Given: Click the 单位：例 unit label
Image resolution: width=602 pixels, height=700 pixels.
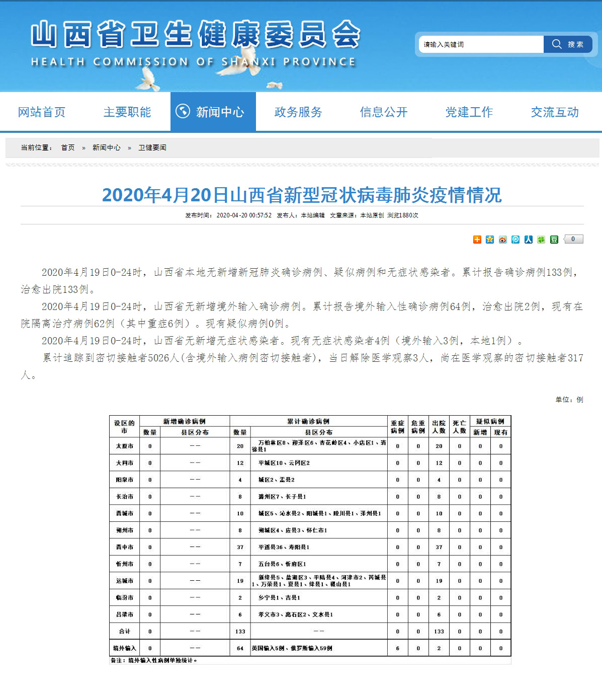Looking at the screenshot, I should click(x=569, y=400).
